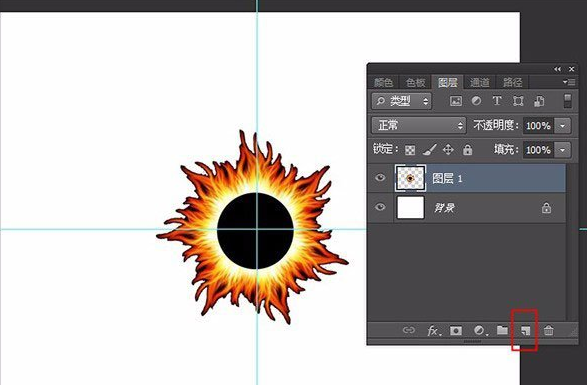Click the link layers icon
The height and width of the screenshot is (385, 587).
[408, 330]
